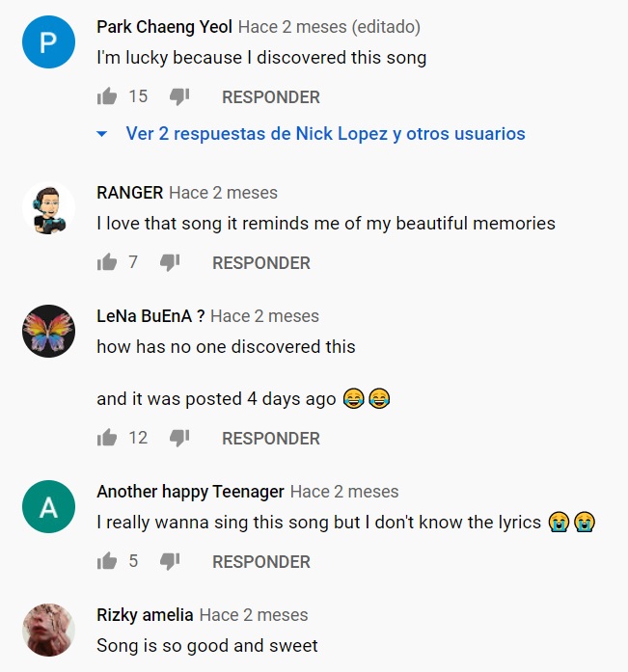Expand the 2 replies from Nick Lopez
Viewport: 628px width, 672px height.
point(325,134)
